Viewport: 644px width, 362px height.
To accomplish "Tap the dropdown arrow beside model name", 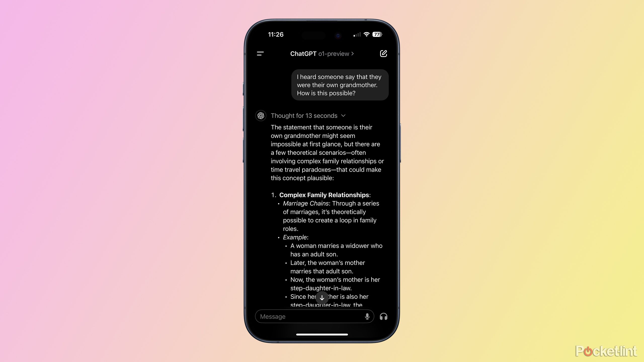I will (x=354, y=54).
